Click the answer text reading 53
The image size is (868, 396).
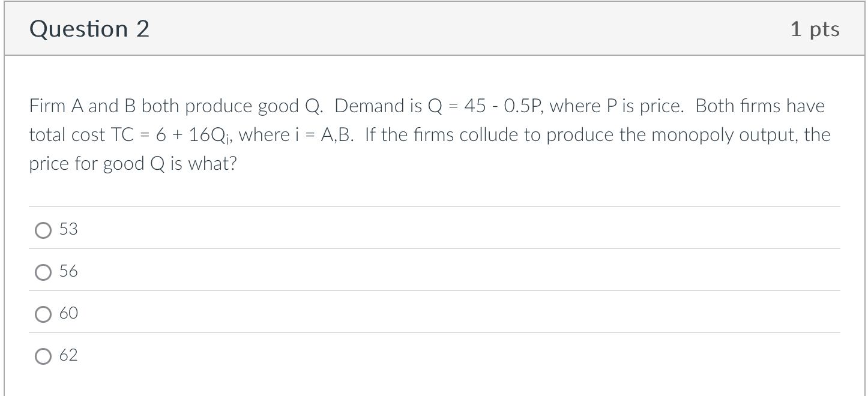click(68, 230)
